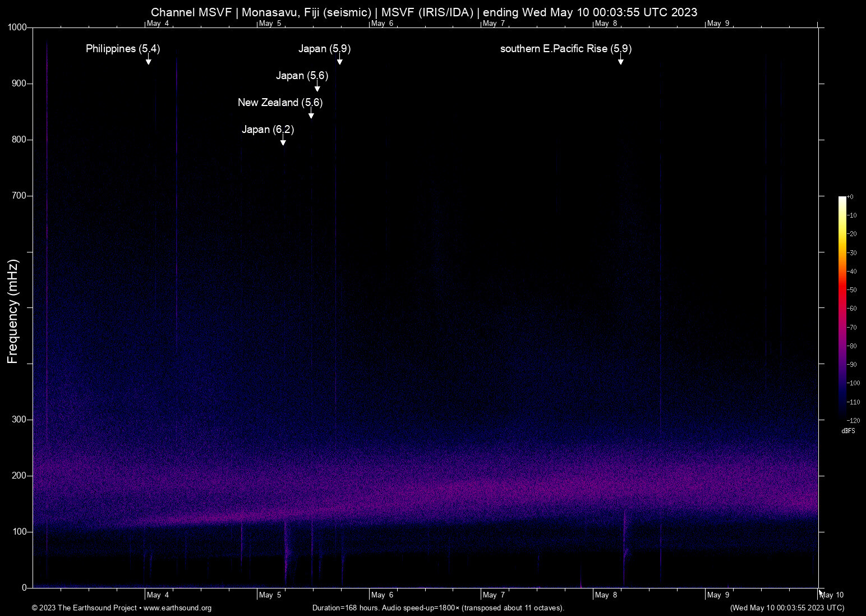Click the -20 value on the color scale
Screen dimensions: 866x616
tap(852, 234)
